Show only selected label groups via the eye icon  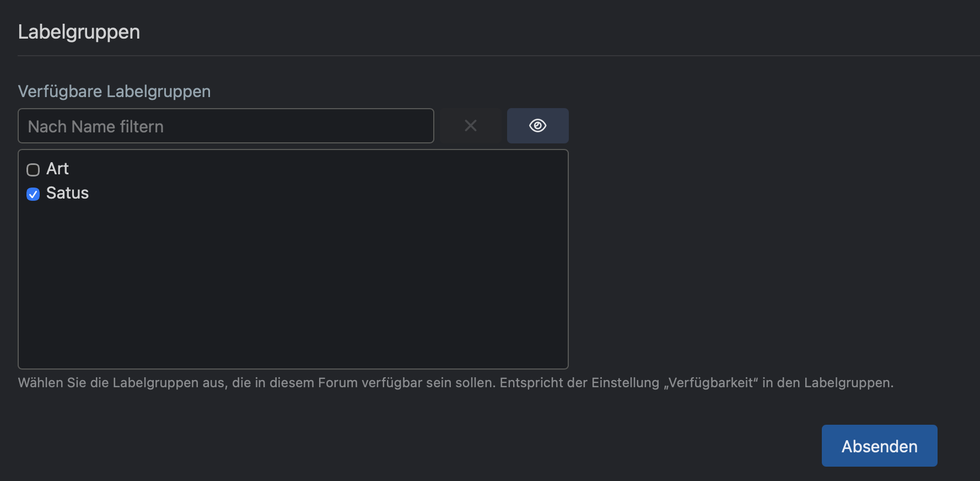(537, 126)
